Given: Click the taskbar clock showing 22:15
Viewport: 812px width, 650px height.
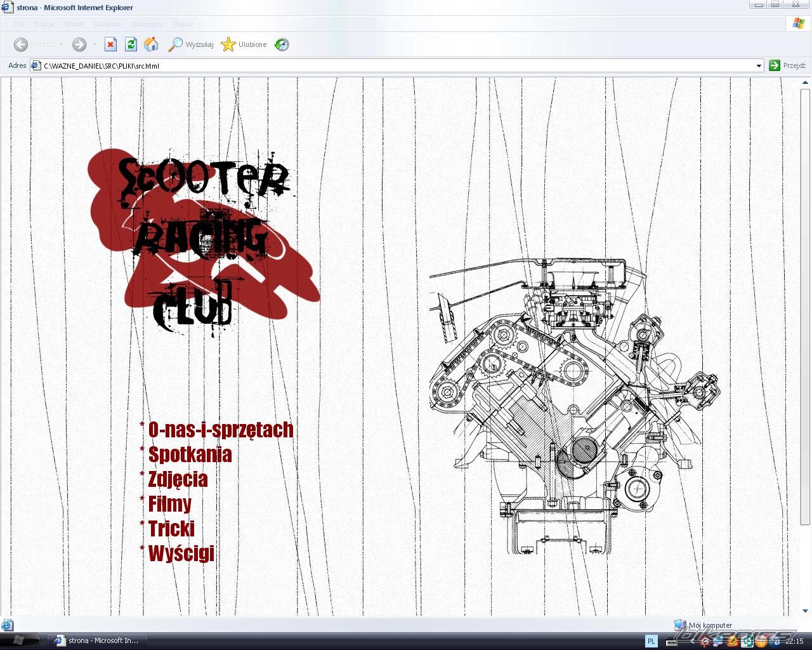Looking at the screenshot, I should [x=794, y=641].
